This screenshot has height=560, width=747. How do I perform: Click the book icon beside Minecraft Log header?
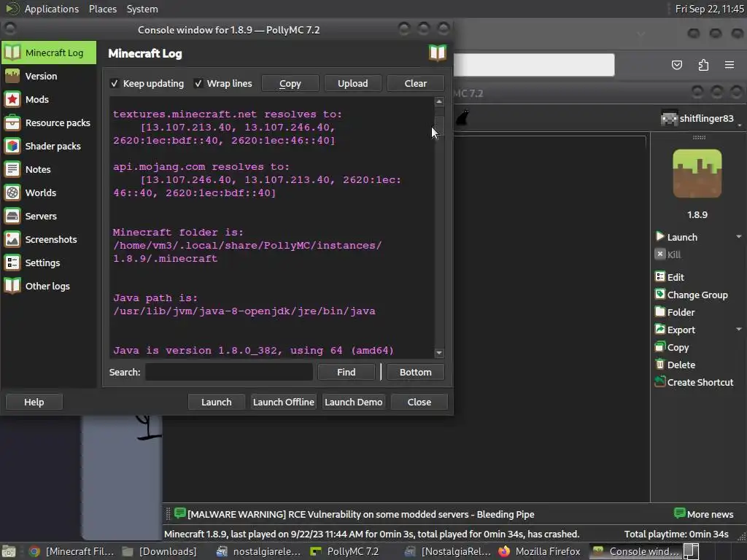click(x=437, y=52)
